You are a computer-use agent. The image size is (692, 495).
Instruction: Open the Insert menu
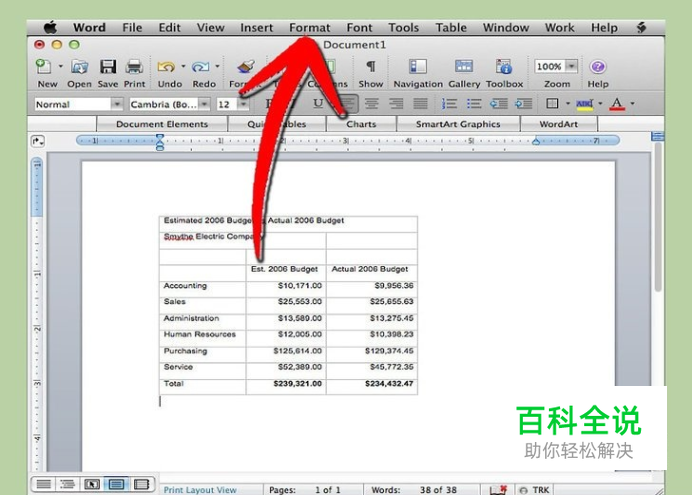click(256, 27)
